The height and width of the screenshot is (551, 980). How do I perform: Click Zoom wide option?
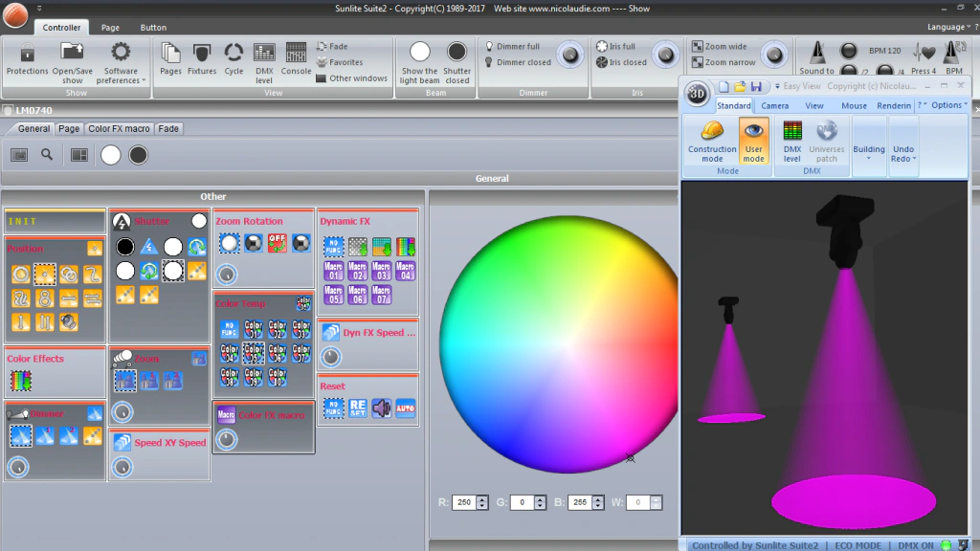point(720,46)
